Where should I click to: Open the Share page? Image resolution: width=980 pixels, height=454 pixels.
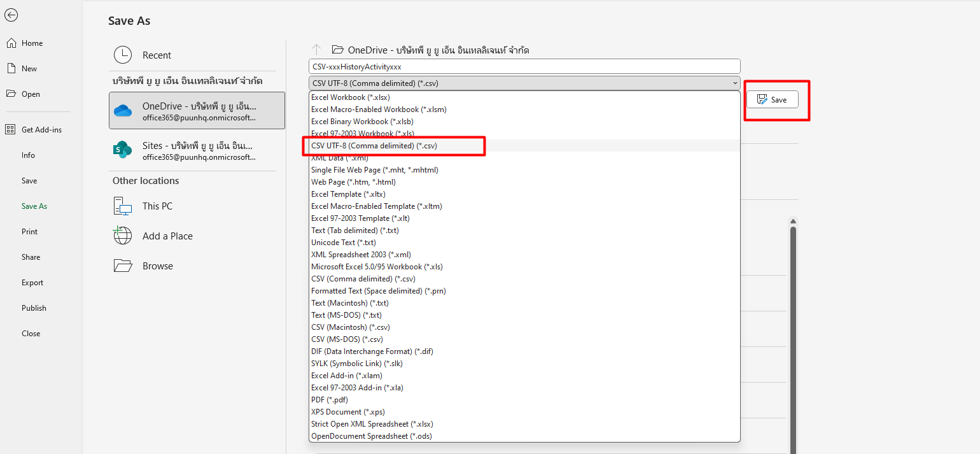pos(31,257)
